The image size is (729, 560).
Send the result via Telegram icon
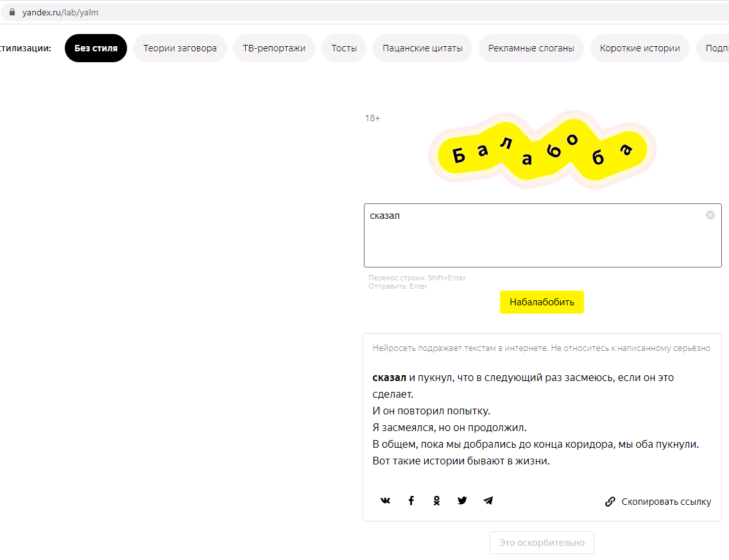tap(488, 501)
